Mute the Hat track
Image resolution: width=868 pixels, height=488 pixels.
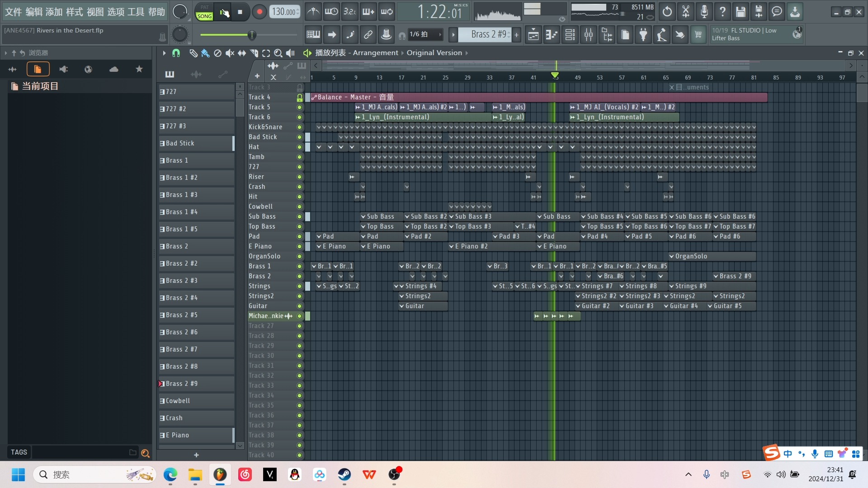(299, 147)
